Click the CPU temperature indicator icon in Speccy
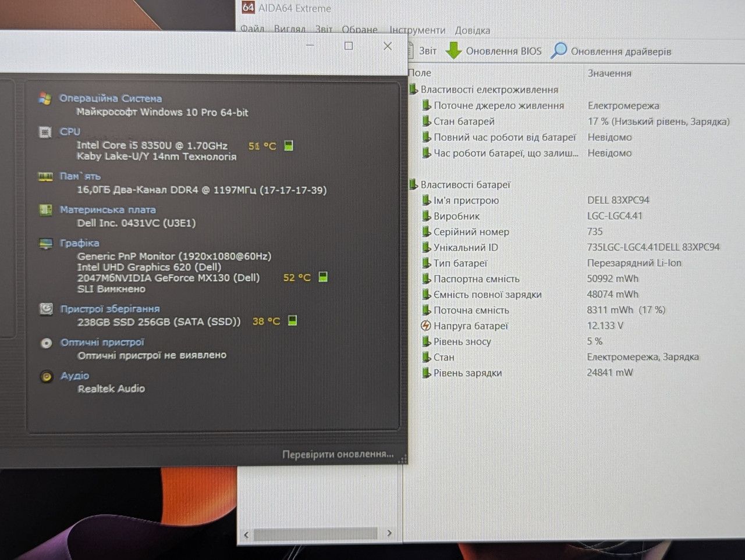 (289, 145)
